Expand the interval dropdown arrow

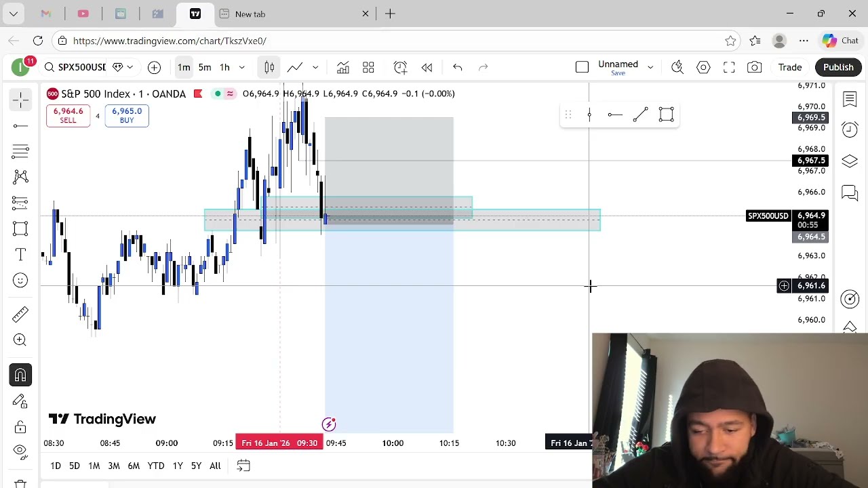[x=241, y=67]
